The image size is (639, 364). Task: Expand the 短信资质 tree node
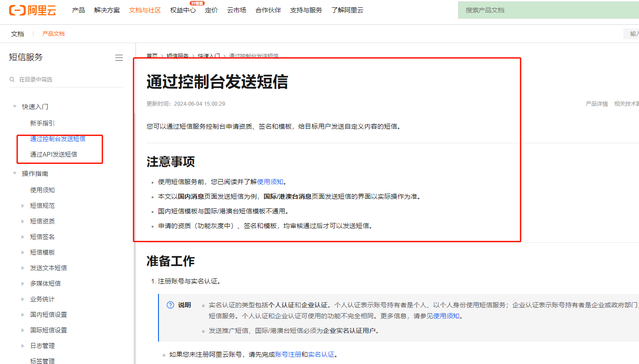tap(23, 221)
